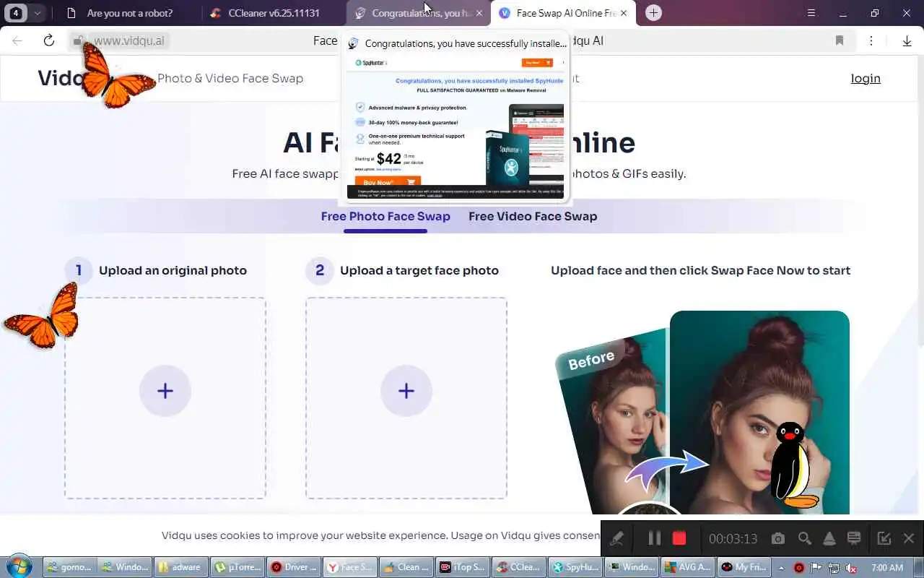Open the browser three-dot page menu

pos(871,40)
